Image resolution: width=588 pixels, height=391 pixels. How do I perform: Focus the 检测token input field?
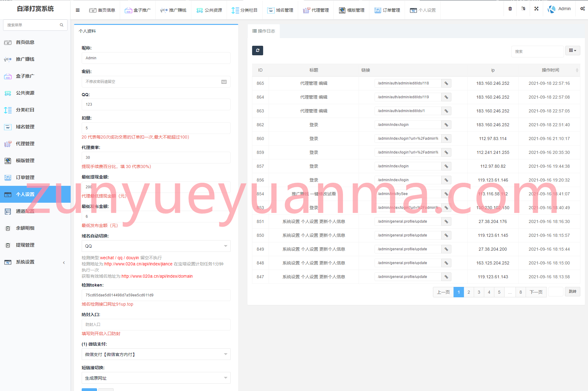coord(156,295)
